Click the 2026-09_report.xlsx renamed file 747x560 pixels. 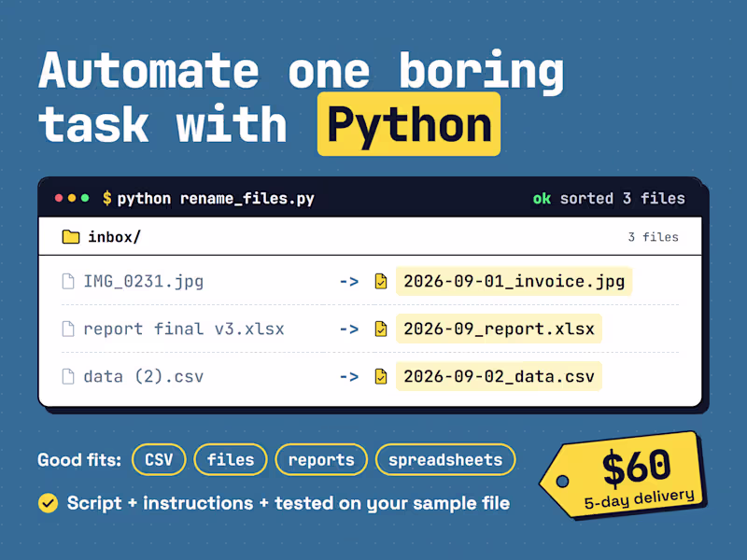499,329
